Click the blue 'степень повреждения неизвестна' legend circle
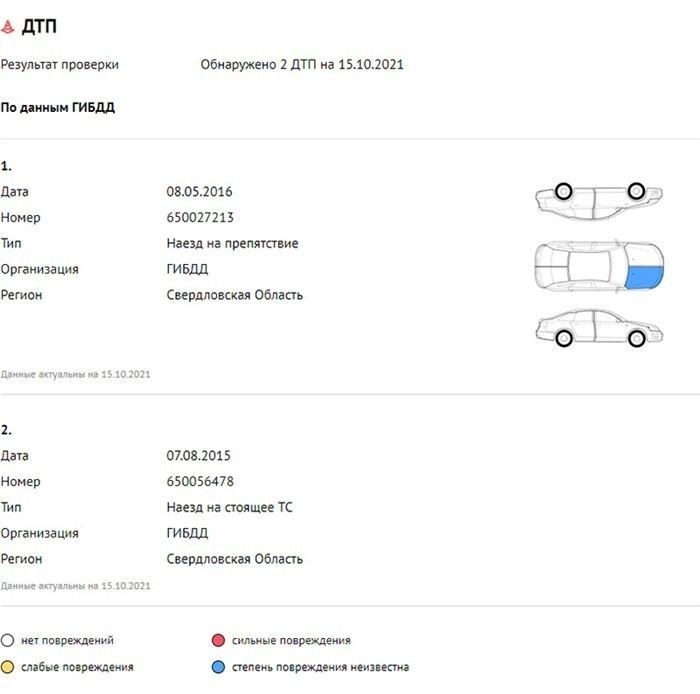The width and height of the screenshot is (700, 694). coord(217,667)
